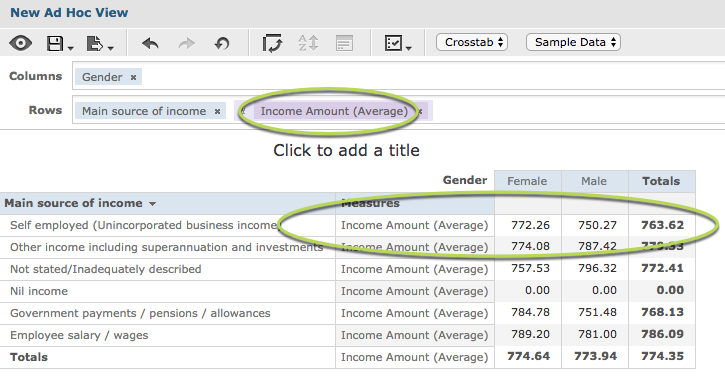Click the Undo All circular arrow

click(x=222, y=44)
